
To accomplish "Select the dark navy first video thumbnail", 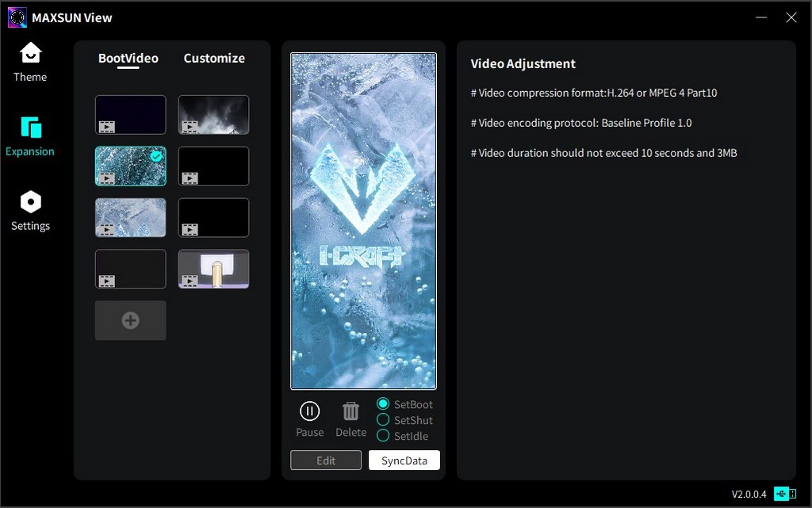I will 131,115.
